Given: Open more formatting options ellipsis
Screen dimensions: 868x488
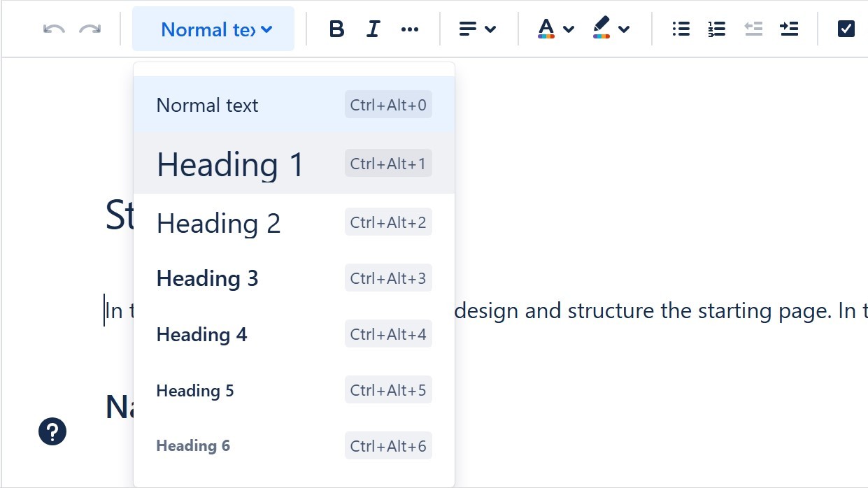Looking at the screenshot, I should click(x=410, y=29).
